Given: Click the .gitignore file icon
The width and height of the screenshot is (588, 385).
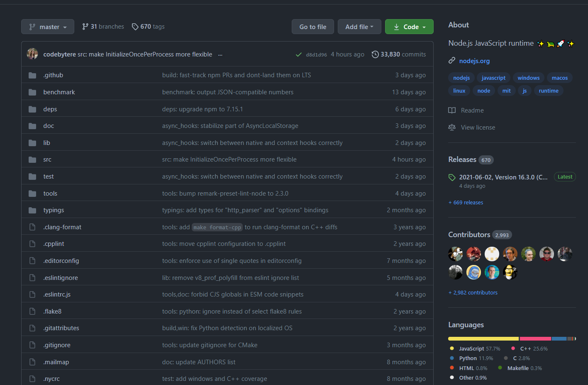Looking at the screenshot, I should [32, 345].
